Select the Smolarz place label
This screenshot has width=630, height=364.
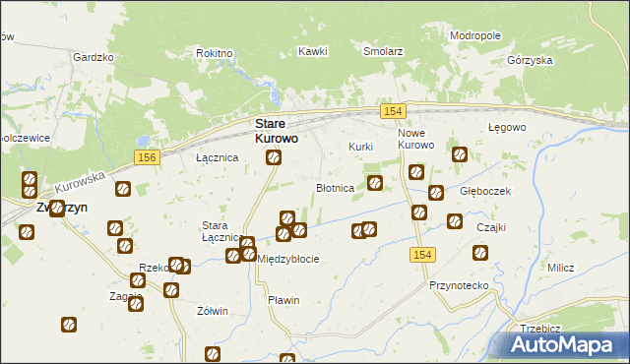click(383, 51)
